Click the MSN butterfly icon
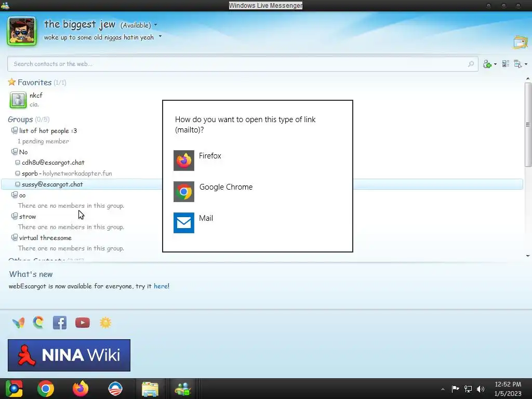 coord(18,323)
